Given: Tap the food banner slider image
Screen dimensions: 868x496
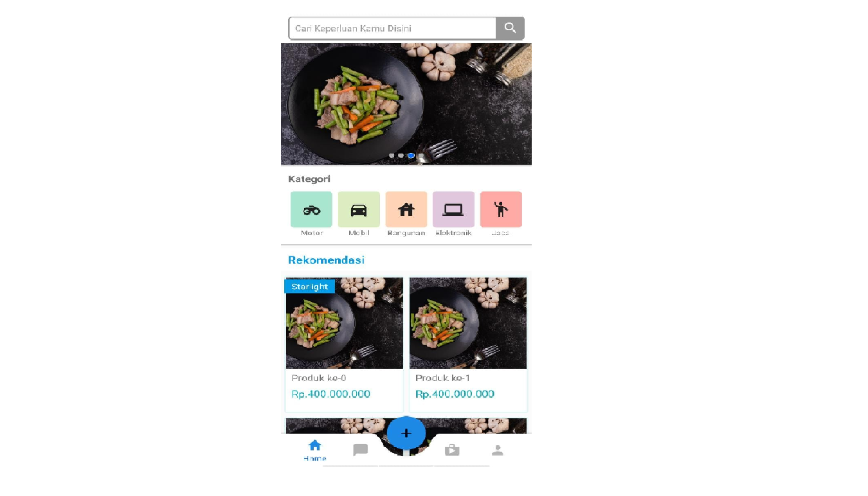Looking at the screenshot, I should click(406, 104).
